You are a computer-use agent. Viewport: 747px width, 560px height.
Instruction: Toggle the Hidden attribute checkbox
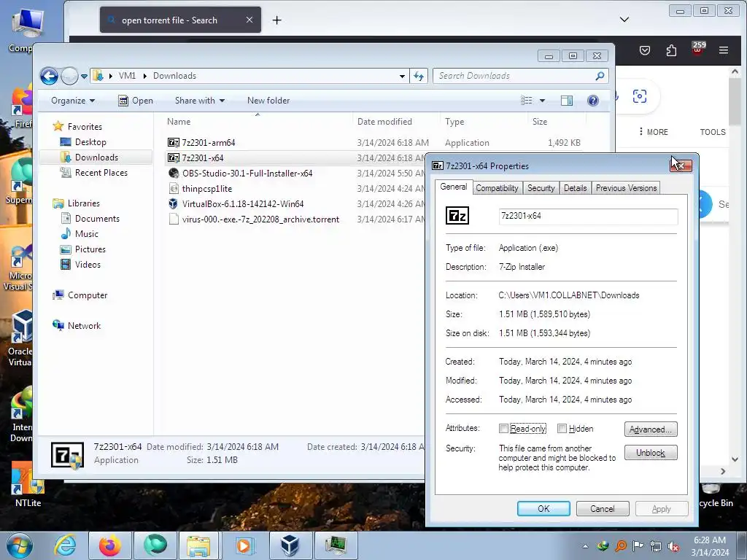coord(562,429)
